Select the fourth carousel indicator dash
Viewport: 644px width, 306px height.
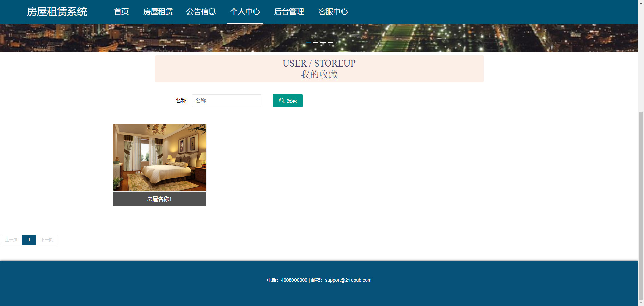(x=330, y=43)
